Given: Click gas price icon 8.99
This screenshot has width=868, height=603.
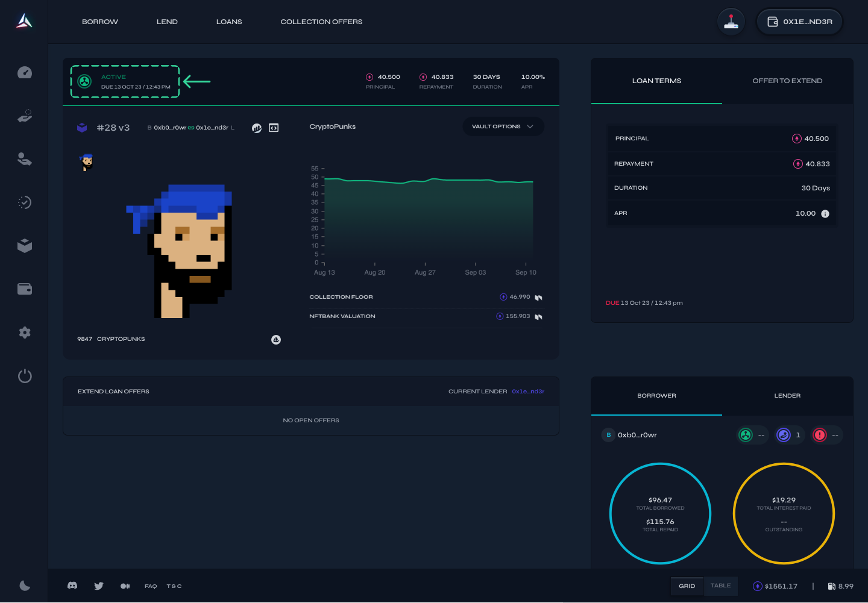Looking at the screenshot, I should point(832,586).
